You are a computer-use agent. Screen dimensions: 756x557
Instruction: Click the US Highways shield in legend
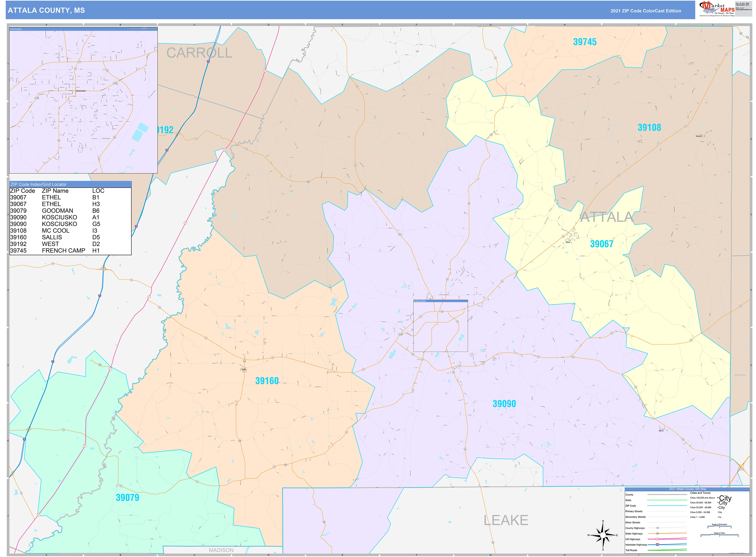click(x=657, y=539)
